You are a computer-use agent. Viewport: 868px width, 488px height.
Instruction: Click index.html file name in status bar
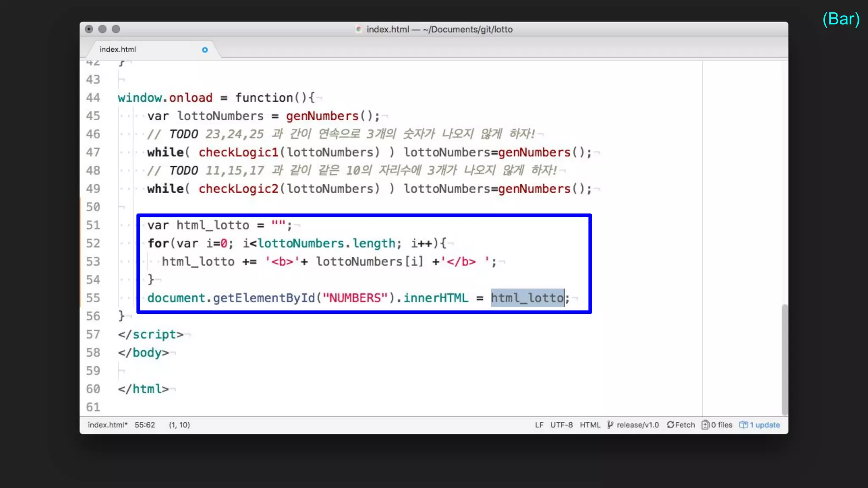[107, 425]
